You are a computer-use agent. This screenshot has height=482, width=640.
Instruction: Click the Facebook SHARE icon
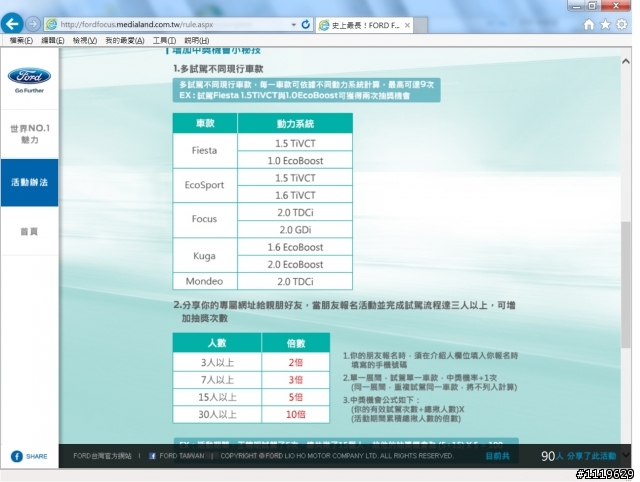click(16, 456)
